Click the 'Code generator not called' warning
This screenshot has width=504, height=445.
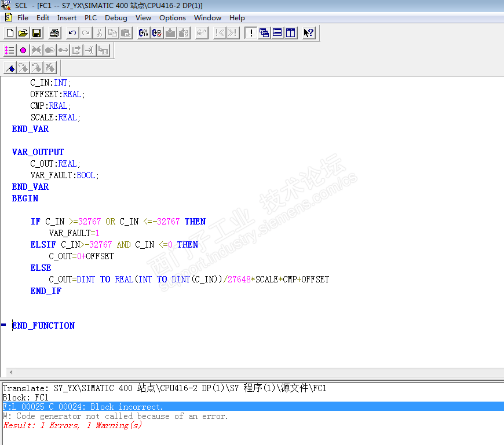(115, 416)
